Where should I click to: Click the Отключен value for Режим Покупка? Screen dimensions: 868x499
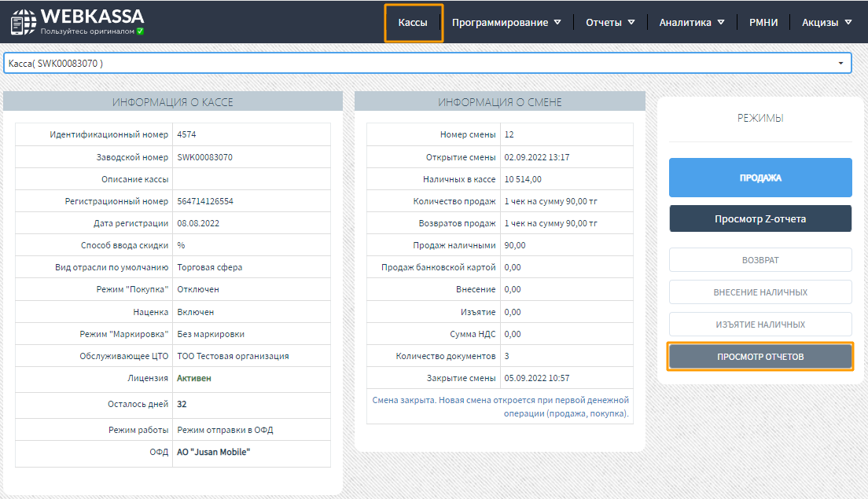click(x=198, y=289)
